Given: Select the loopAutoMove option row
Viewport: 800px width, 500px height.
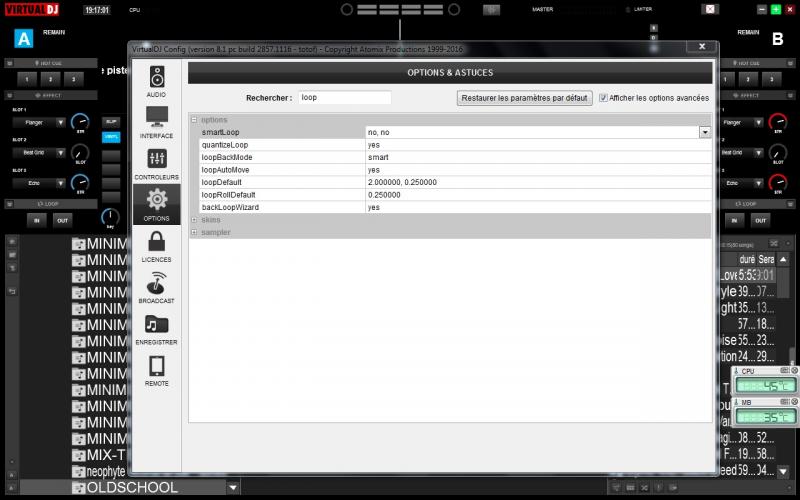Looking at the screenshot, I should 455,170.
